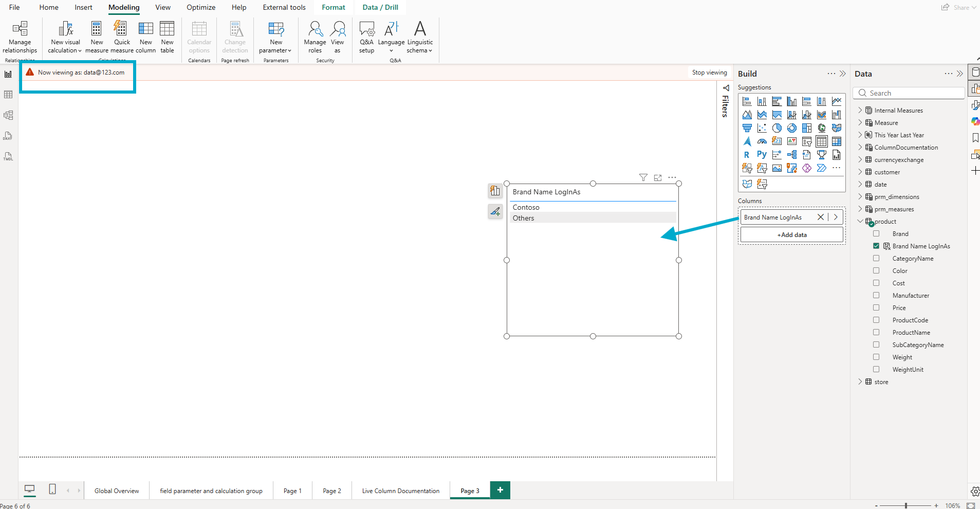Insert a funnel chart visual

click(747, 128)
